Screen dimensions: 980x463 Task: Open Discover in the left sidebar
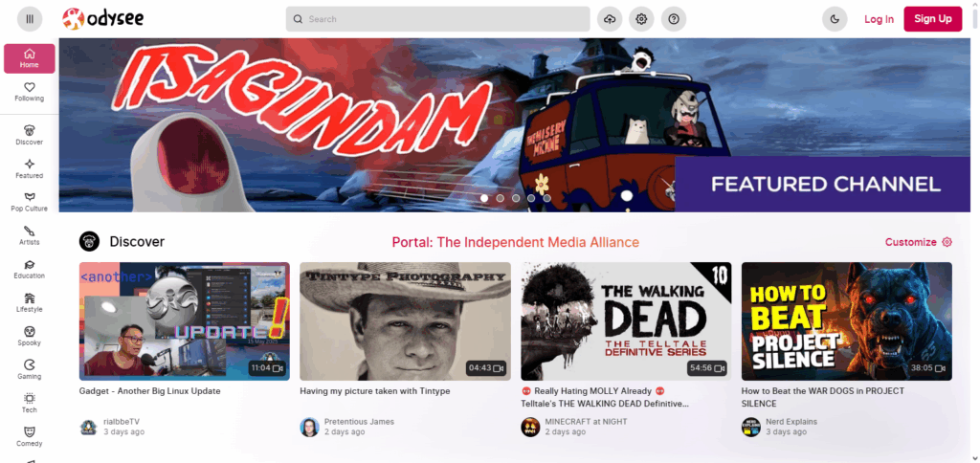[x=29, y=135]
